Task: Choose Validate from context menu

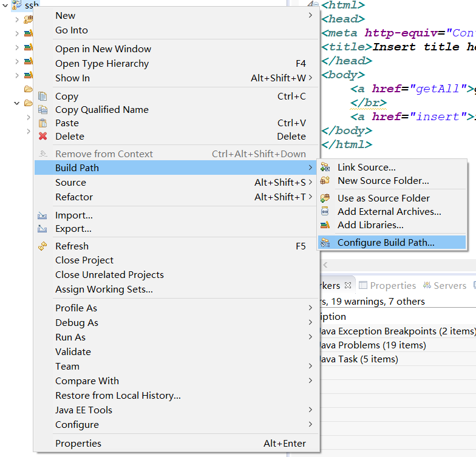Action: pos(176,352)
